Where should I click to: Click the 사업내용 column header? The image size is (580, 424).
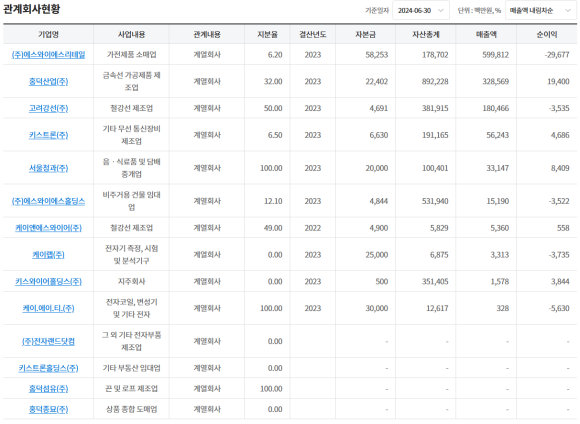point(131,34)
